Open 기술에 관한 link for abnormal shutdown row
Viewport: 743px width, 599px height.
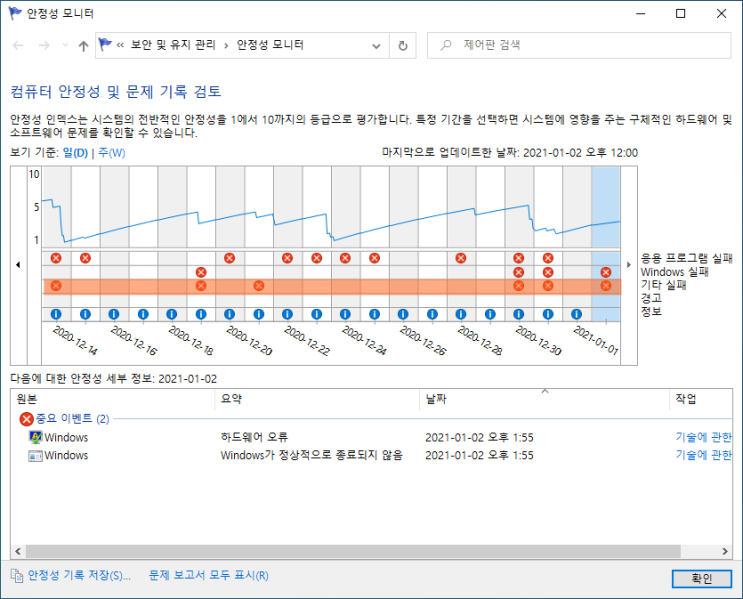coord(704,455)
